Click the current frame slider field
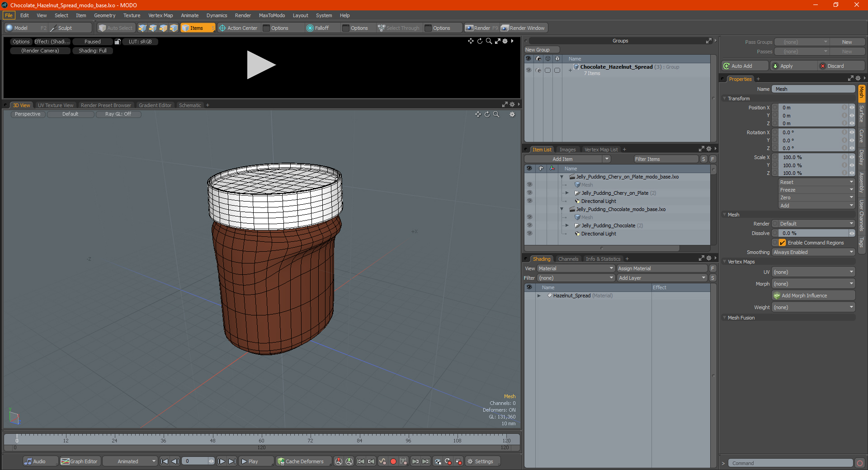The height and width of the screenshot is (470, 868). click(x=198, y=461)
